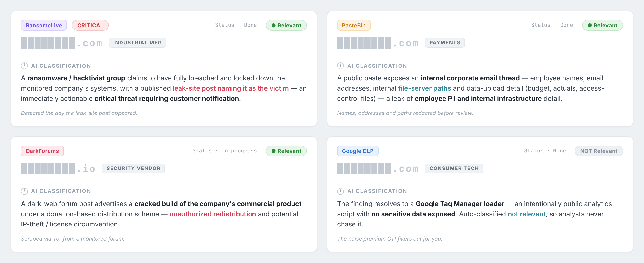Click the NOT Relevant badge
The image size is (644, 263).
[x=599, y=151]
